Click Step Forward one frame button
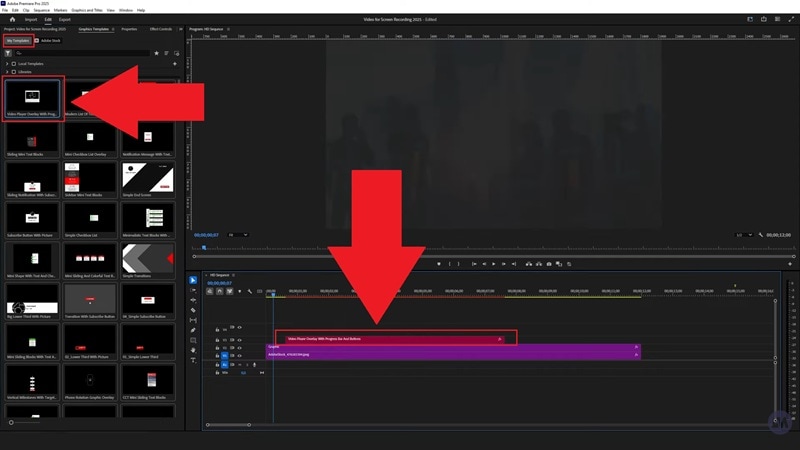 pyautogui.click(x=504, y=264)
